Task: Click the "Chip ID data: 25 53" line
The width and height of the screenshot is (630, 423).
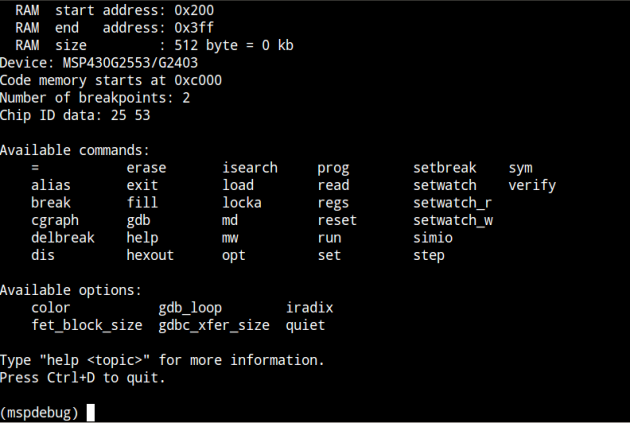Action: [75, 115]
